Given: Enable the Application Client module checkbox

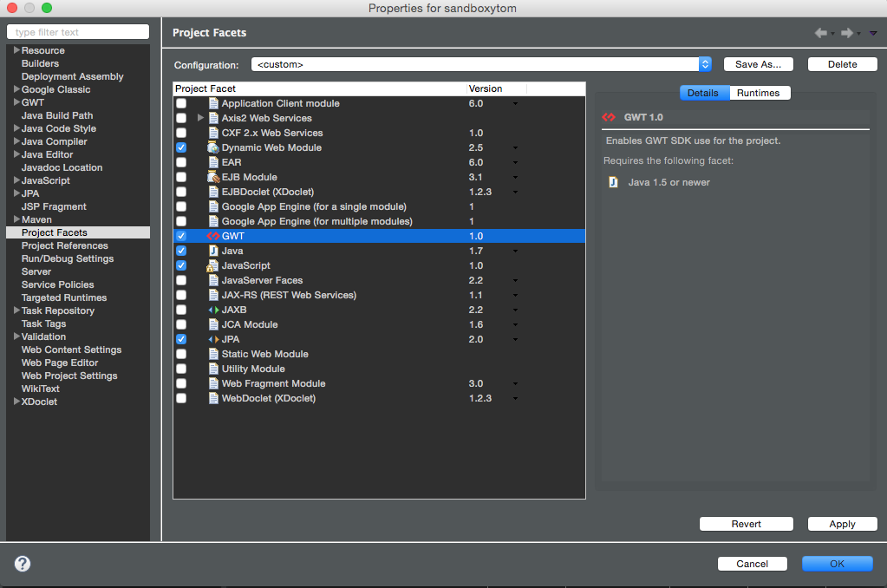Looking at the screenshot, I should (x=181, y=103).
